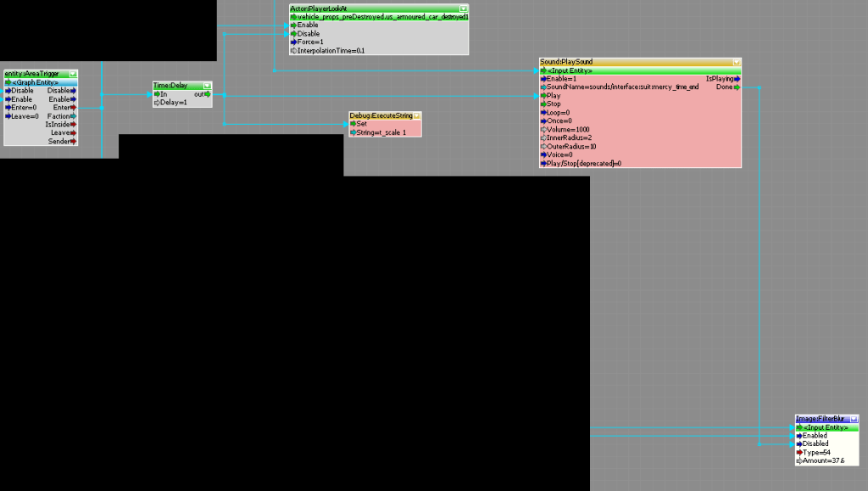Image resolution: width=868 pixels, height=491 pixels.
Task: Select the Debug:ExecuteString node title bar
Action: click(380, 115)
